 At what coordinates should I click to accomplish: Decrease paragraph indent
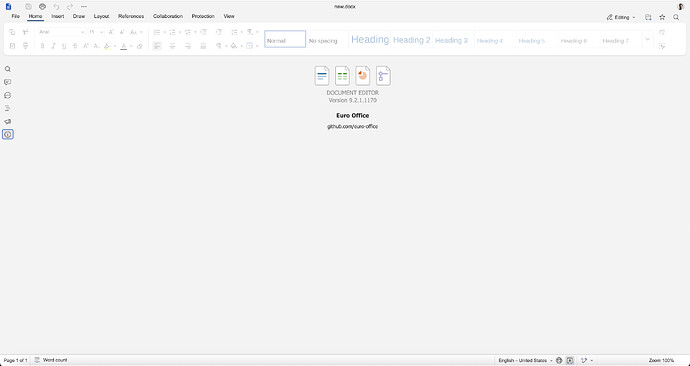203,32
